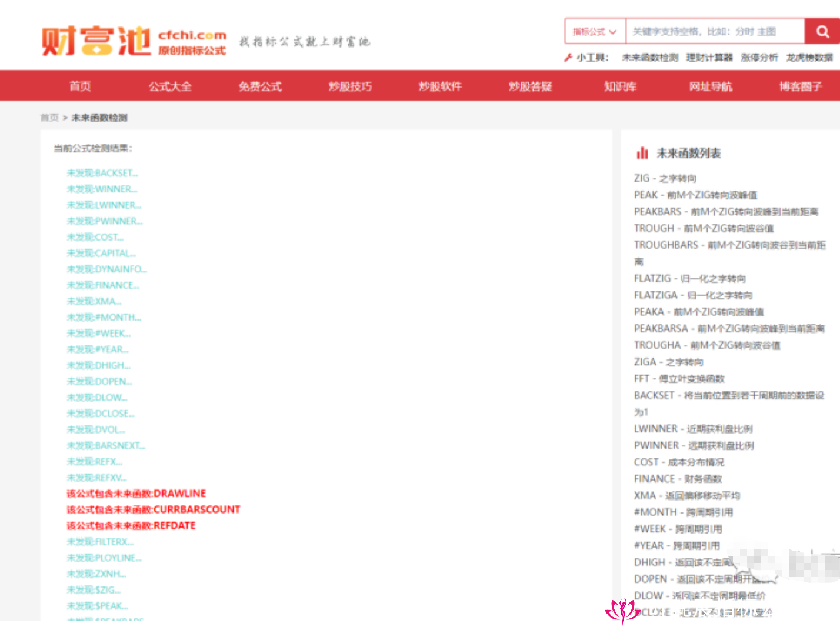This screenshot has width=840, height=640.
Task: Click the wrench icon beside 小工具
Action: pos(568,58)
